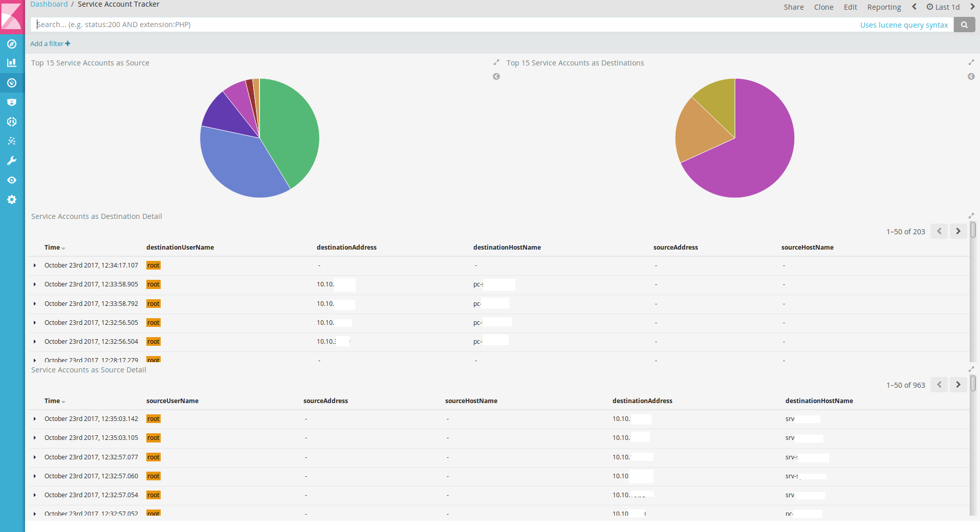Open the Reporting menu
This screenshot has height=532, width=980.
pos(884,7)
